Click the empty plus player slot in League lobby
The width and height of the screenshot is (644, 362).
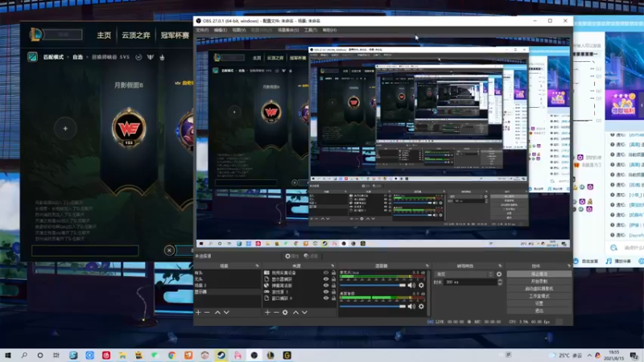pyautogui.click(x=65, y=129)
